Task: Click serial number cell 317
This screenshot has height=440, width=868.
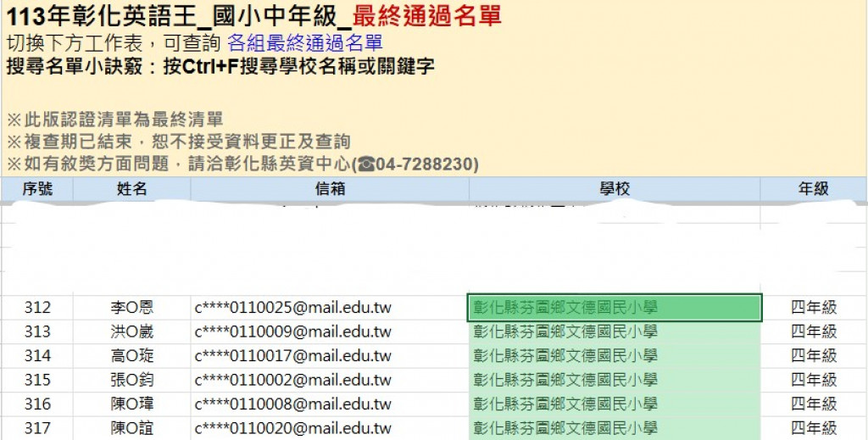Action: coord(37,428)
